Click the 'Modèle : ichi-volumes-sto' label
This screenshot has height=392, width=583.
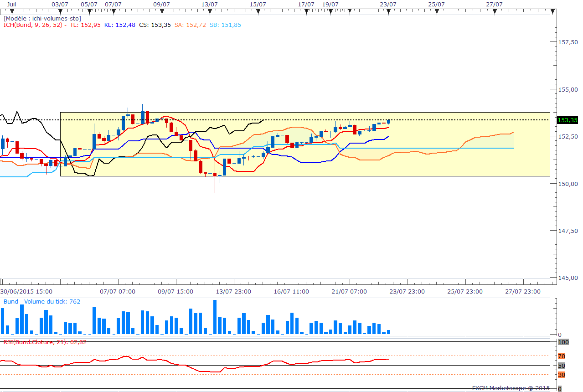coord(42,18)
